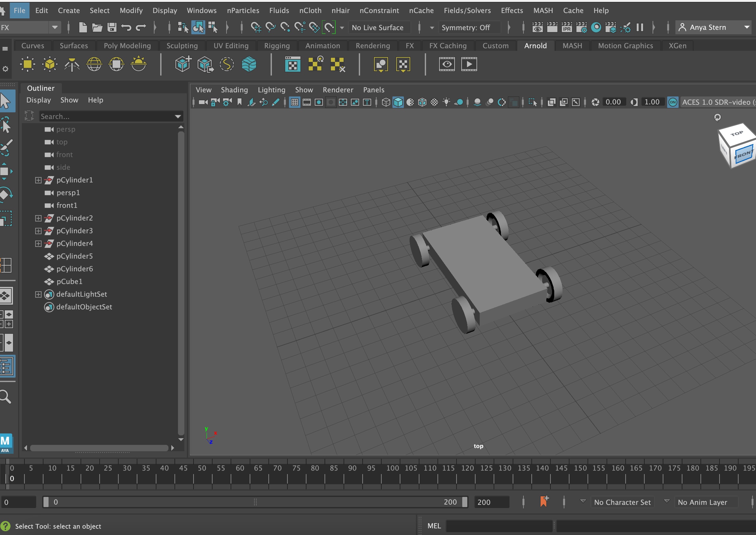Viewport: 756px width, 535px height.
Task: Click the No Live Surface button
Action: pos(377,28)
